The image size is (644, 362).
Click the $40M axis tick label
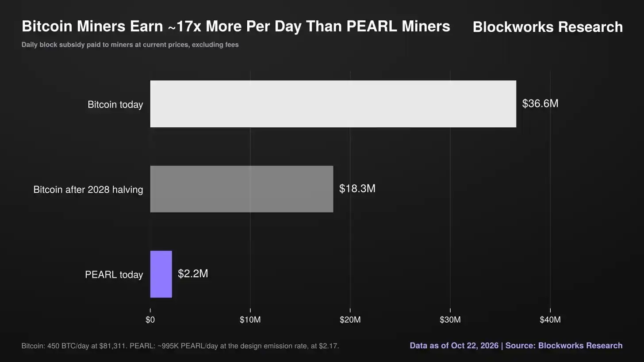(550, 320)
